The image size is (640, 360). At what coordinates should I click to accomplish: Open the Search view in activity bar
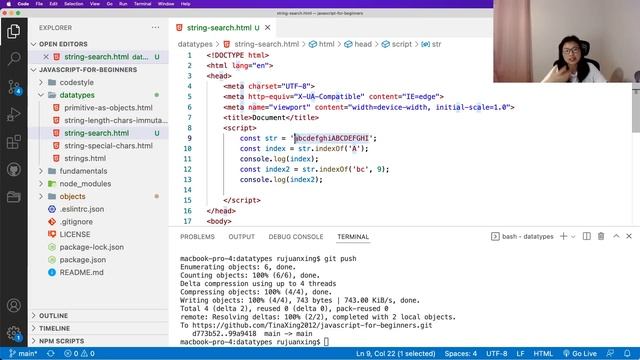point(13,59)
